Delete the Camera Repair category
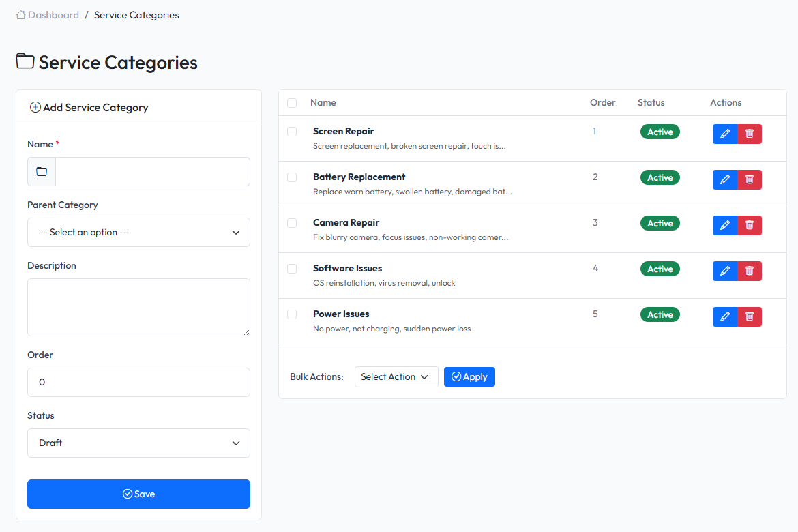798x532 pixels. (x=750, y=225)
